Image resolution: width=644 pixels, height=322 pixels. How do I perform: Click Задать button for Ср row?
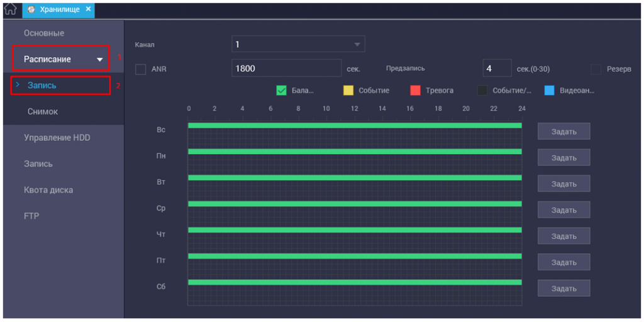(563, 210)
